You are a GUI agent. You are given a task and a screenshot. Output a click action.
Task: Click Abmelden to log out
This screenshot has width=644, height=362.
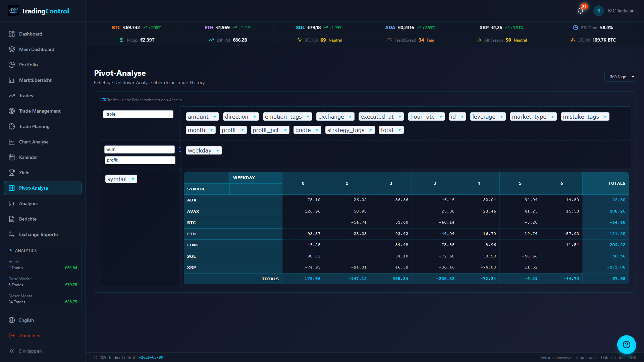point(43,336)
